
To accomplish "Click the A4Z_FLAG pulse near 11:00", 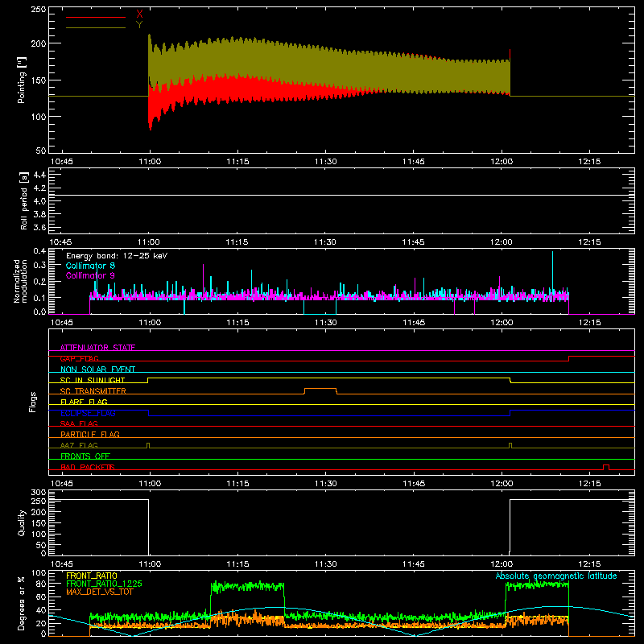I will click(x=148, y=445).
